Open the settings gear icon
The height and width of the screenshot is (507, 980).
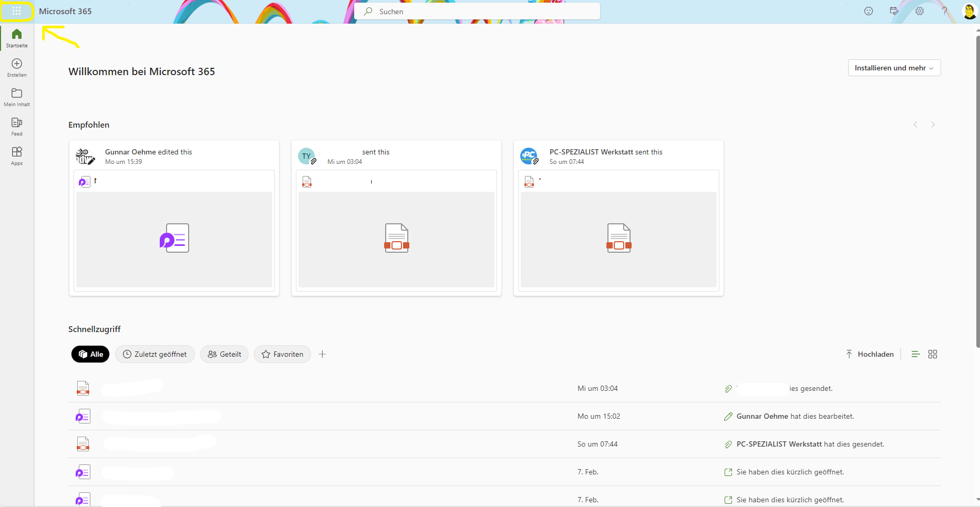(920, 11)
